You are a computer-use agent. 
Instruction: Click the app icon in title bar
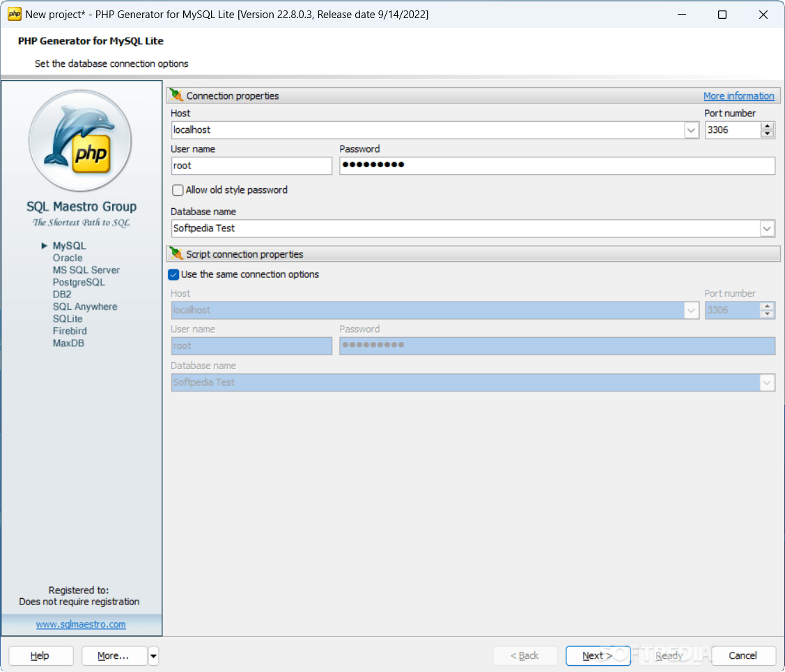coord(14,14)
